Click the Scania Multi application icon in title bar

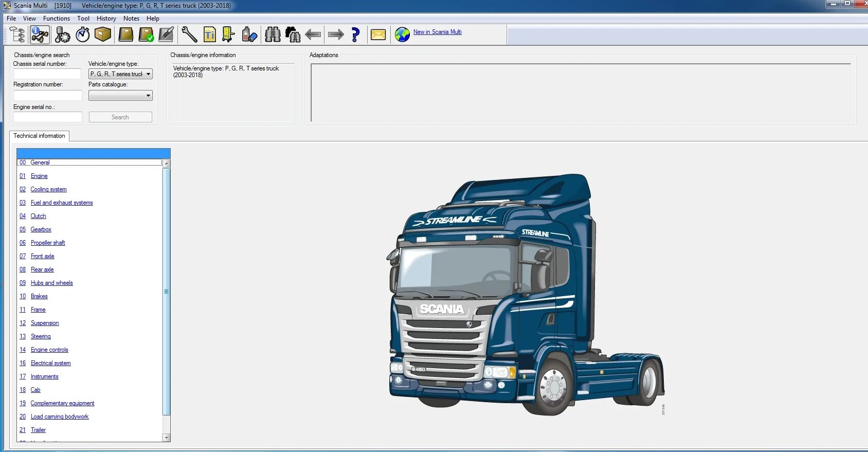(7, 5)
